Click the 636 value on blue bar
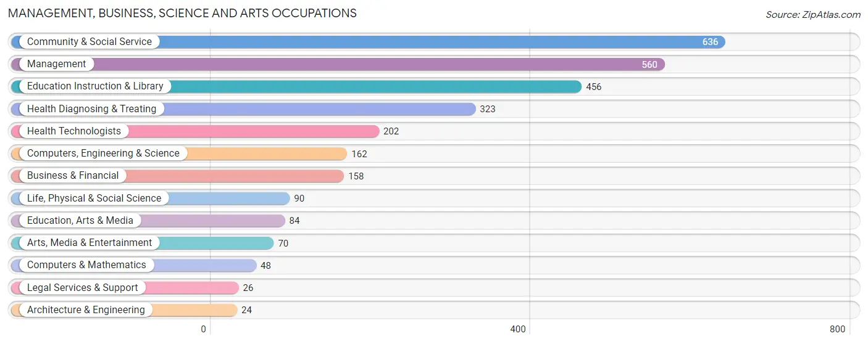This screenshot has height=344, width=868. [710, 42]
